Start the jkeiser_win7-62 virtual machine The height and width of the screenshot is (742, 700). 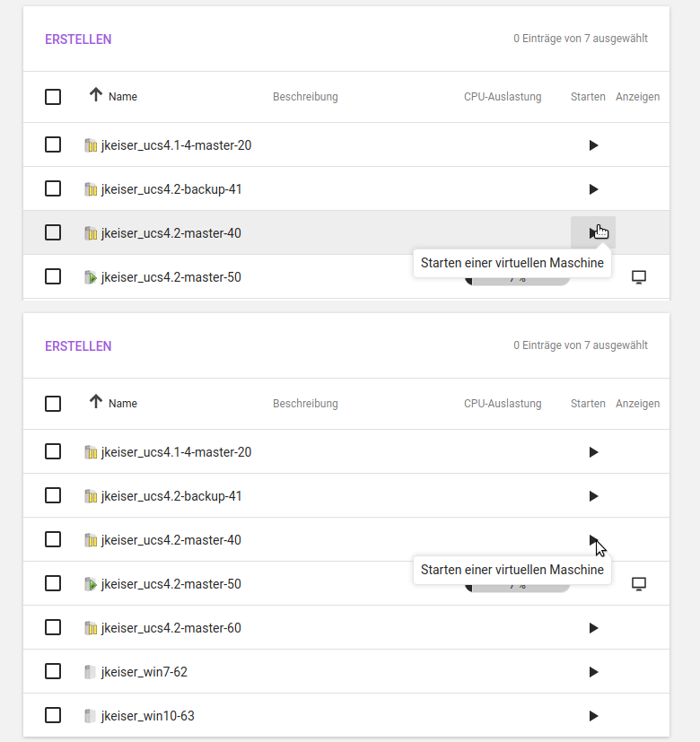[593, 672]
